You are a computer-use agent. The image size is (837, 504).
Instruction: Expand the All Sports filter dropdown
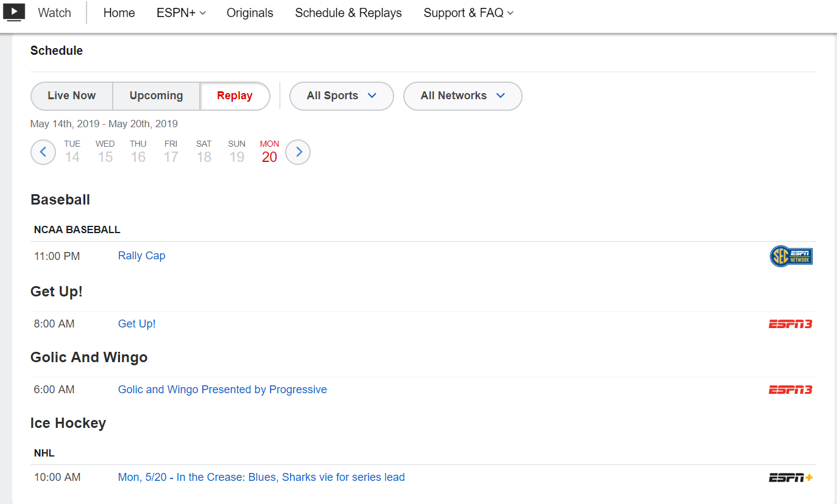pyautogui.click(x=342, y=96)
